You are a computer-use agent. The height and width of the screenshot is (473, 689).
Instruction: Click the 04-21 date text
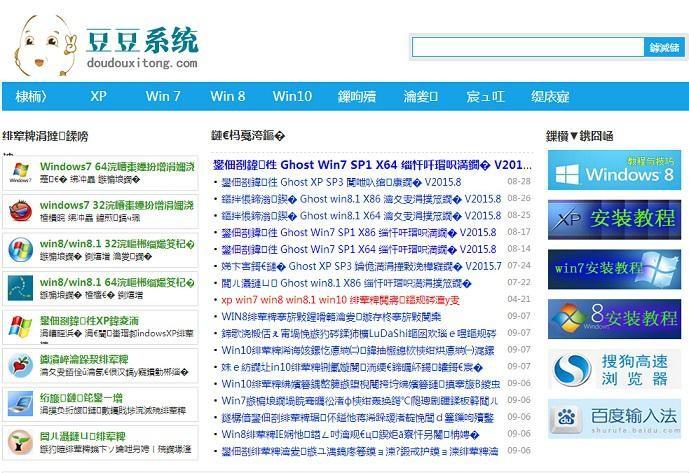tap(519, 299)
